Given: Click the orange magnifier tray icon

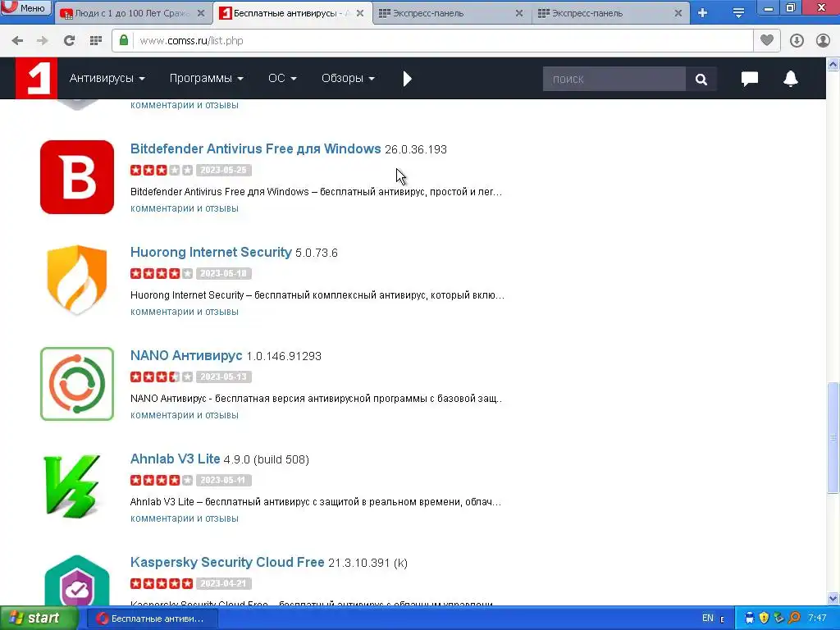Looking at the screenshot, I should tap(794, 619).
